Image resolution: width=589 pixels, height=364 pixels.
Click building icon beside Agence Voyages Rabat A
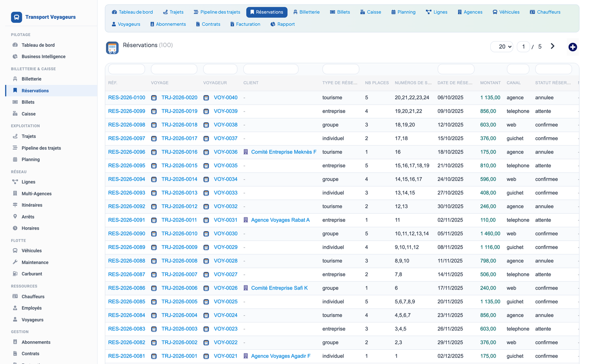click(246, 220)
